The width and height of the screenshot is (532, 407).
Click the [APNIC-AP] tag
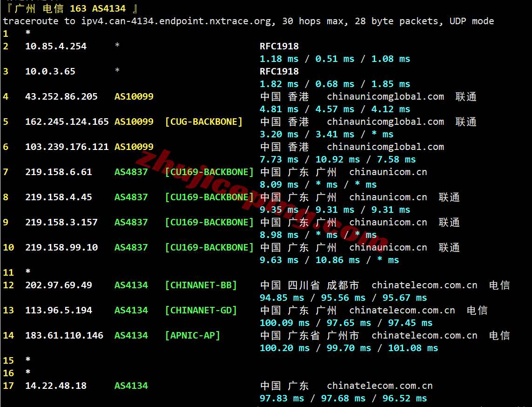192,335
